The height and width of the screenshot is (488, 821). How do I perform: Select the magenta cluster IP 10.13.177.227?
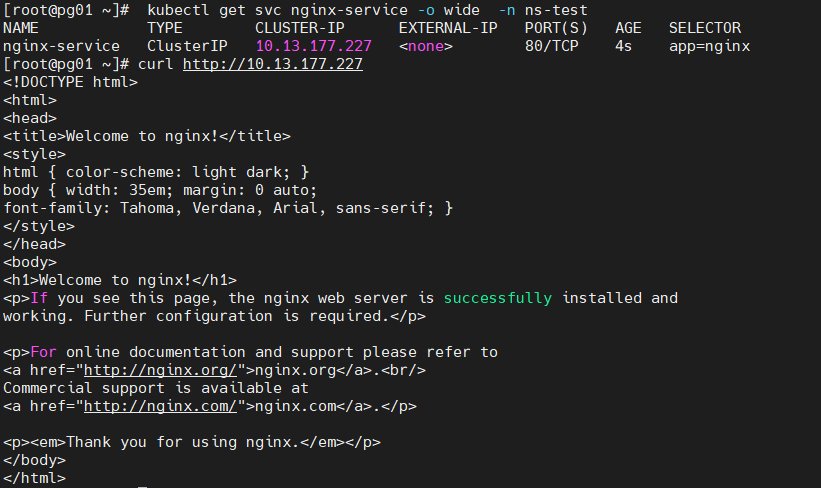click(x=313, y=46)
